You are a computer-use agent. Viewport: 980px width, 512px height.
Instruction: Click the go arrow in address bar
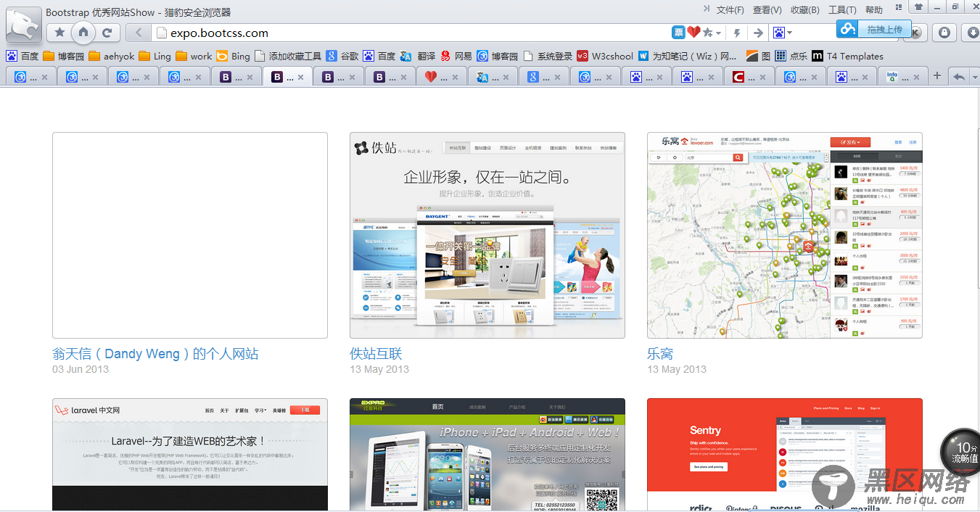758,33
